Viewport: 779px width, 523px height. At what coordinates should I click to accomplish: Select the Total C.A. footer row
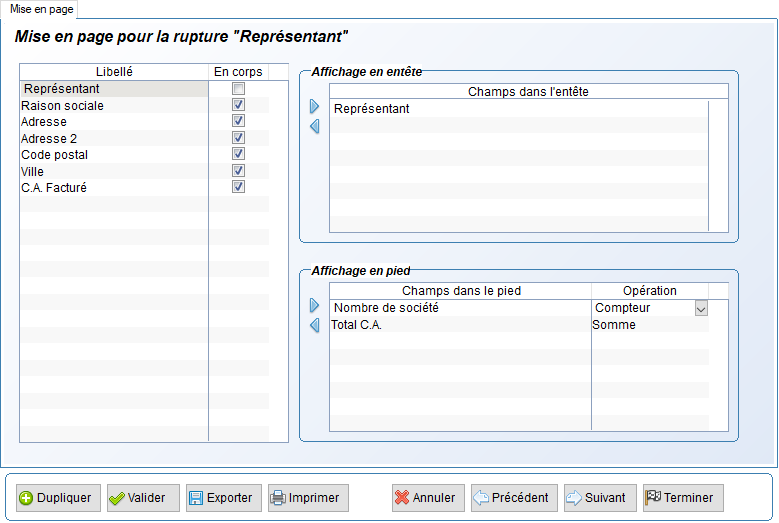coord(461,325)
